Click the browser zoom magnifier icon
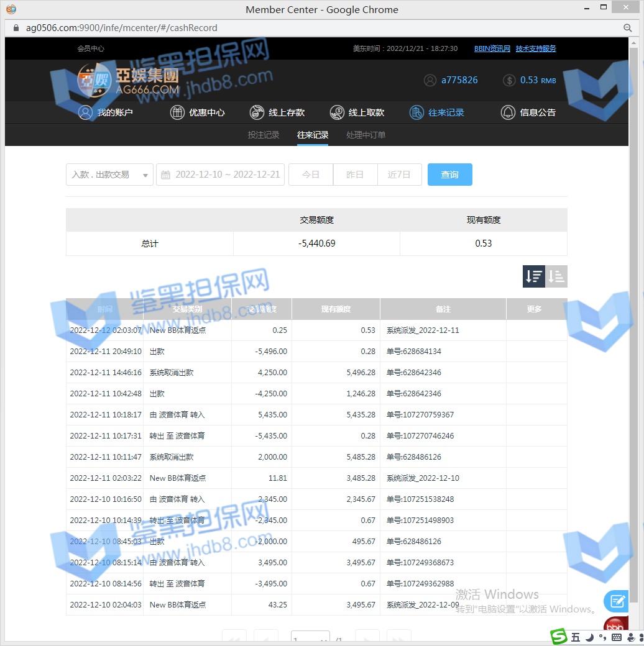Viewport: 644px width, 646px height. click(x=628, y=28)
